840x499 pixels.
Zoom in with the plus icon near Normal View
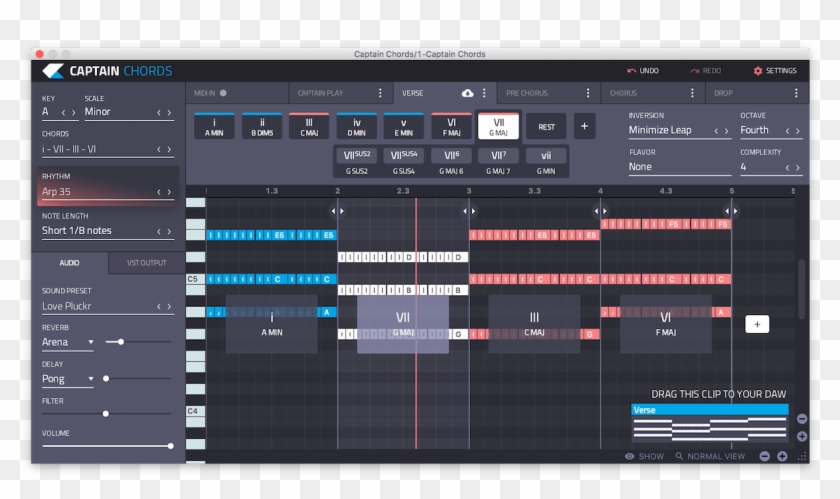[782, 456]
